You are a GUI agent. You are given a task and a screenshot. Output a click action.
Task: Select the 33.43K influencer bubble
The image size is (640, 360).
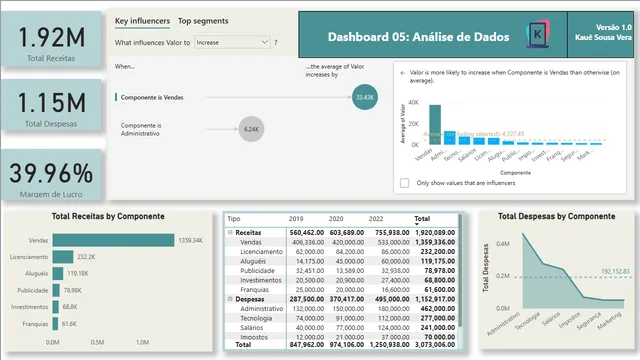point(365,97)
